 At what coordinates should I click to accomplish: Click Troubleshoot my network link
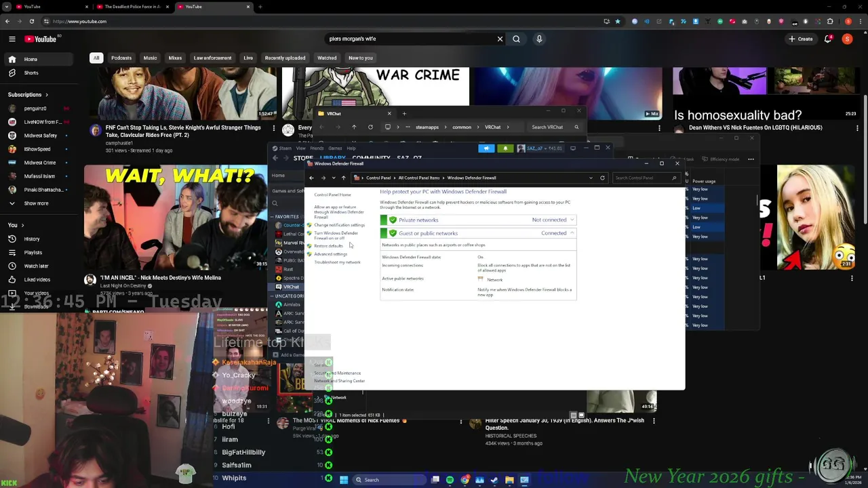coord(337,262)
